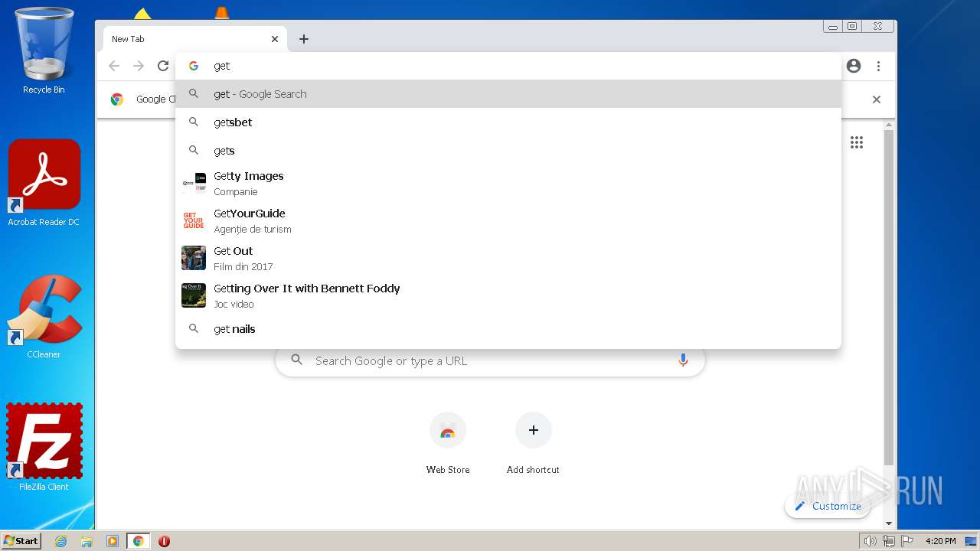Image resolution: width=980 pixels, height=551 pixels.
Task: Choose the 'getsbet' suggestion
Action: pos(508,122)
